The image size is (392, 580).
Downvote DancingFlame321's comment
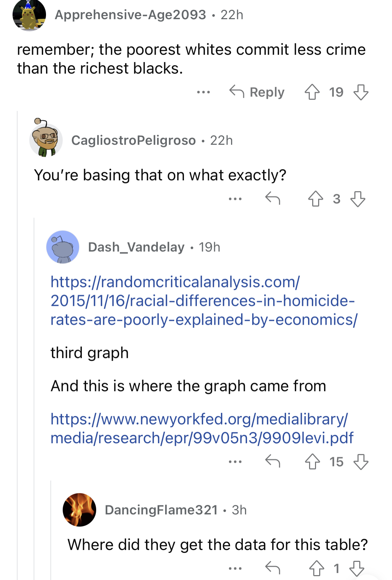pos(357,568)
